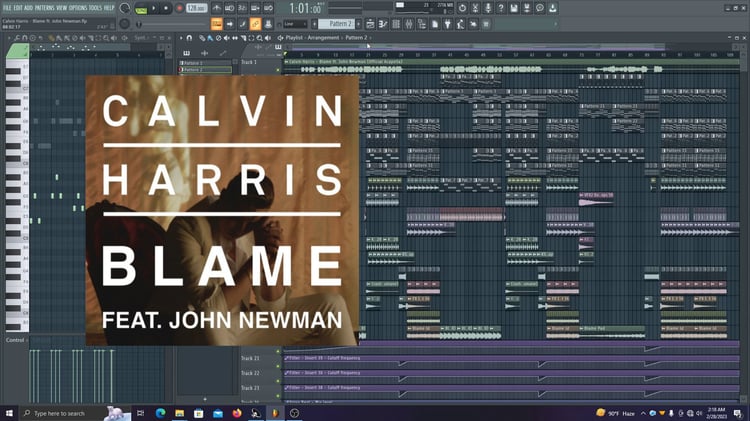Click the floppy disk save icon
Image resolution: width=750 pixels, height=421 pixels.
pyautogui.click(x=514, y=8)
